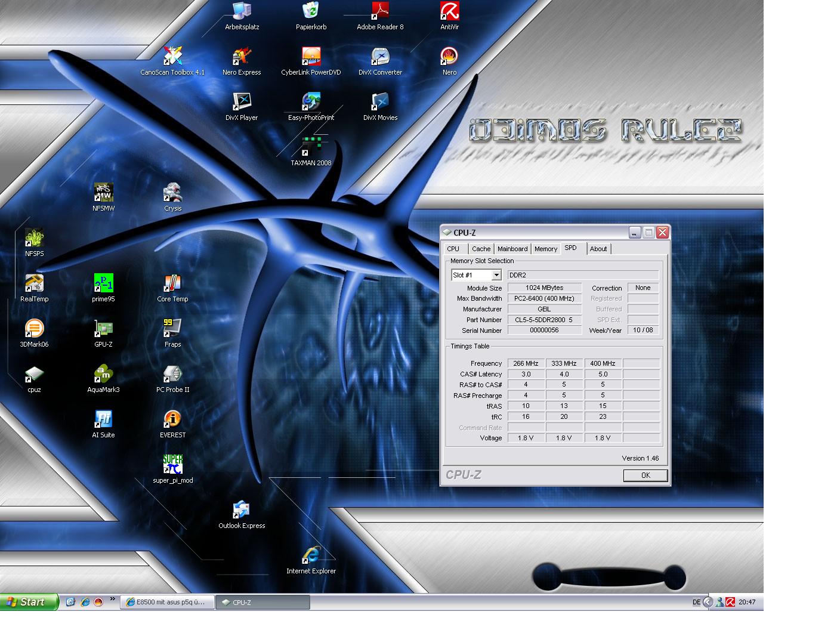Click the DE language indicator in tray
Viewport: 840px width, 630px height.
click(696, 603)
